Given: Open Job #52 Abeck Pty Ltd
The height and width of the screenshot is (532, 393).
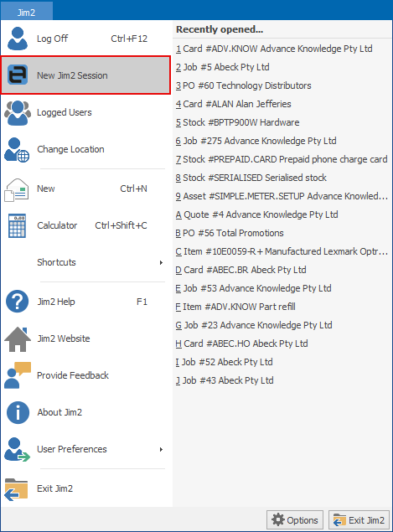Looking at the screenshot, I should pos(224,362).
